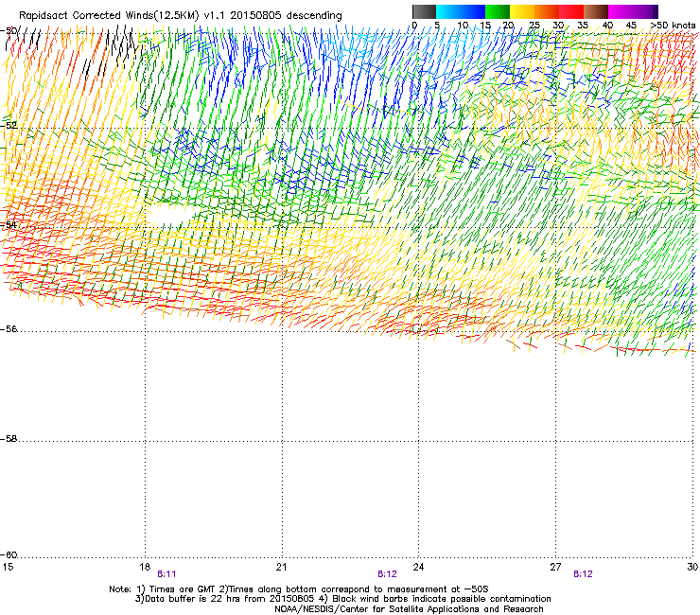Click the '3)Data buffer is 22 hrs' note line

point(342,599)
